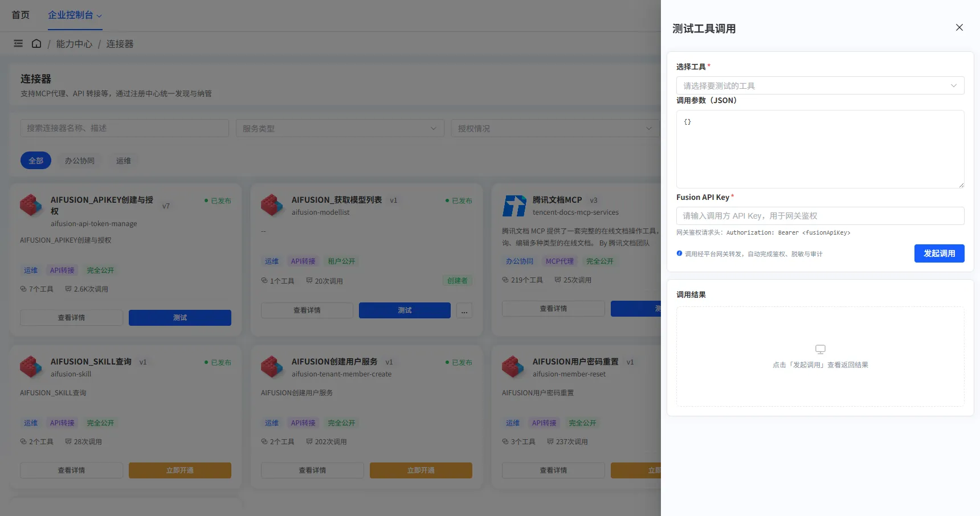Screen dimensions: 980x516
Task: Click the 租户公开 tag on 获取模型列表 card
Action: [x=341, y=261]
